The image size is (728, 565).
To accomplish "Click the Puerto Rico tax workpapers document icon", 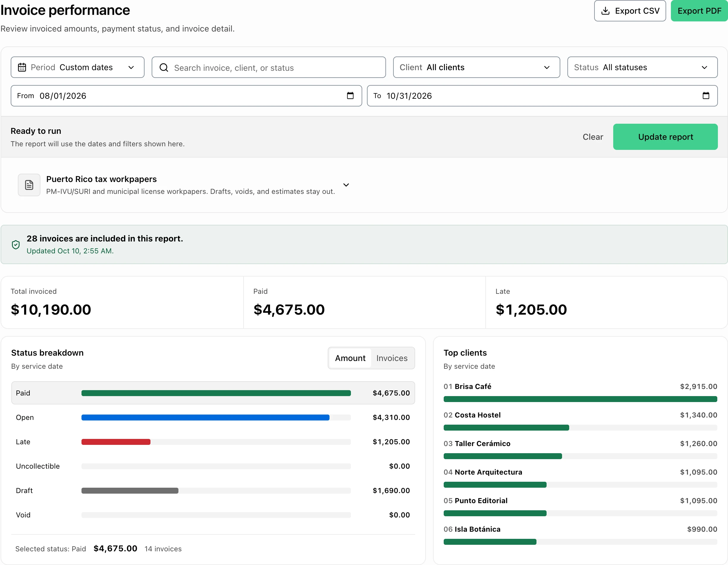I will click(x=29, y=185).
